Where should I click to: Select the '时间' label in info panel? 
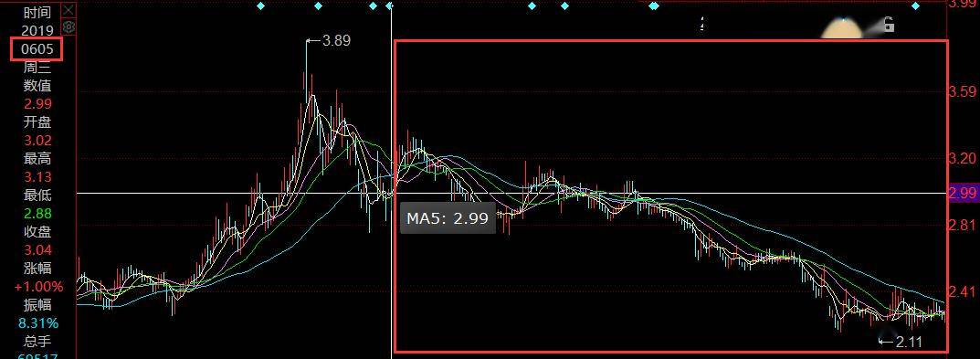click(37, 12)
